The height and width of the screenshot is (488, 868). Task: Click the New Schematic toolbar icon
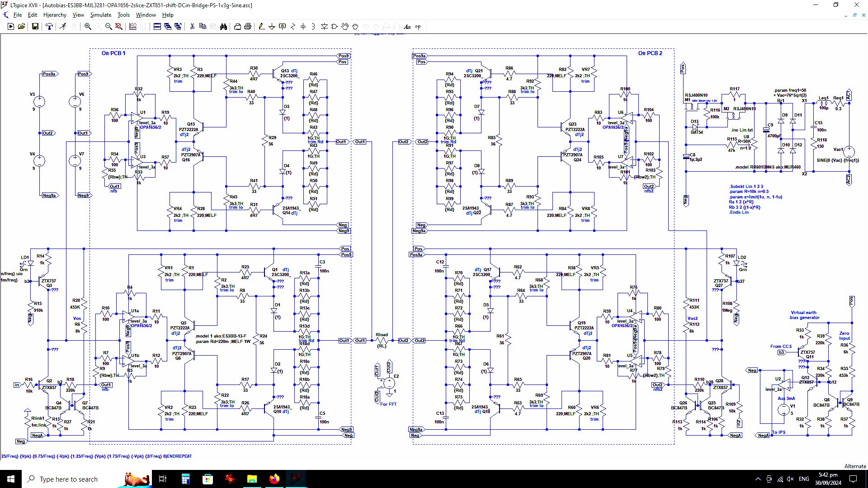[11, 27]
